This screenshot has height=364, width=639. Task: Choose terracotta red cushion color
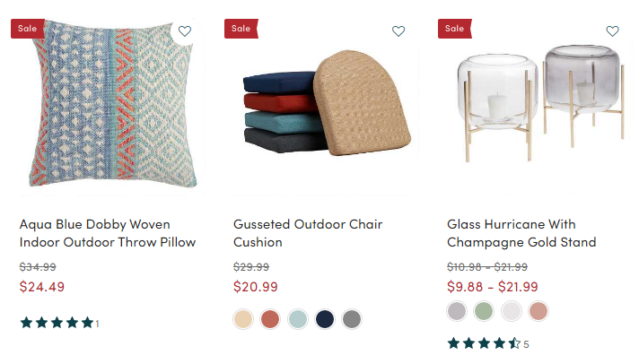pos(270,319)
